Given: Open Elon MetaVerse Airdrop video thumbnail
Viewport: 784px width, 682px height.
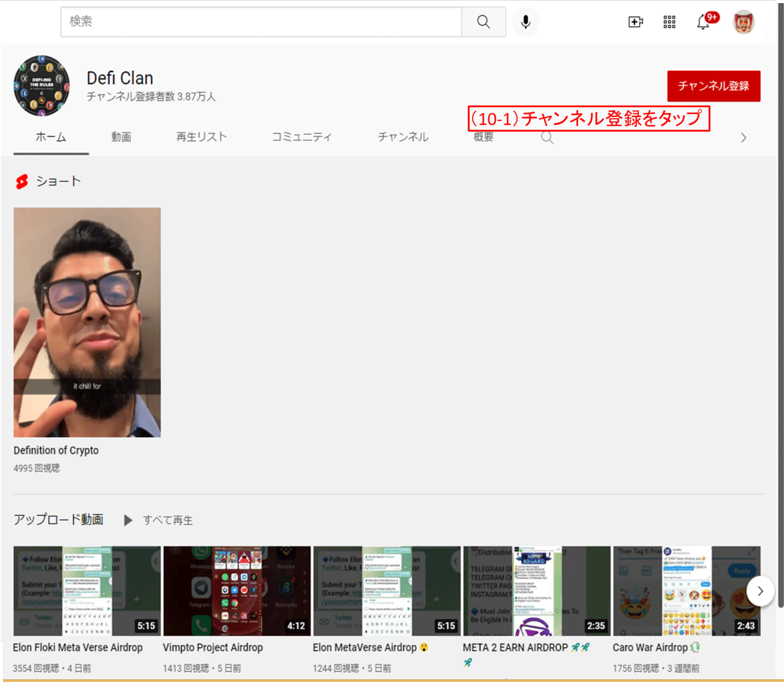Looking at the screenshot, I should 387,591.
